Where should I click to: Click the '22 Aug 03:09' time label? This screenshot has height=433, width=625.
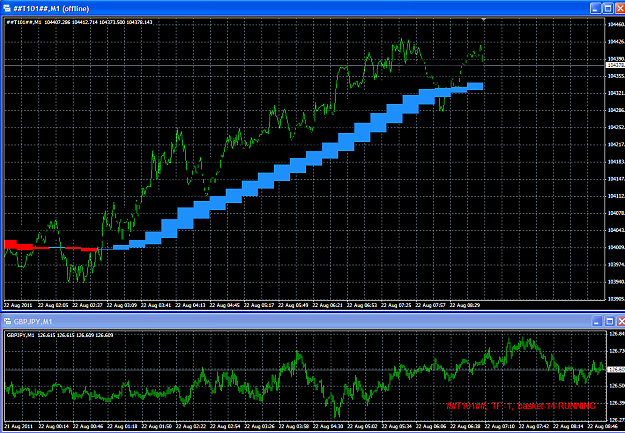122,305
